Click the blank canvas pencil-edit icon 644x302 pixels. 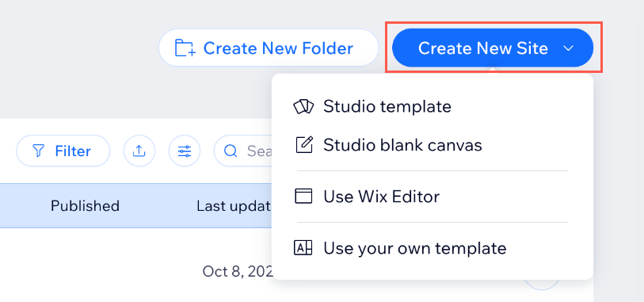click(x=304, y=144)
